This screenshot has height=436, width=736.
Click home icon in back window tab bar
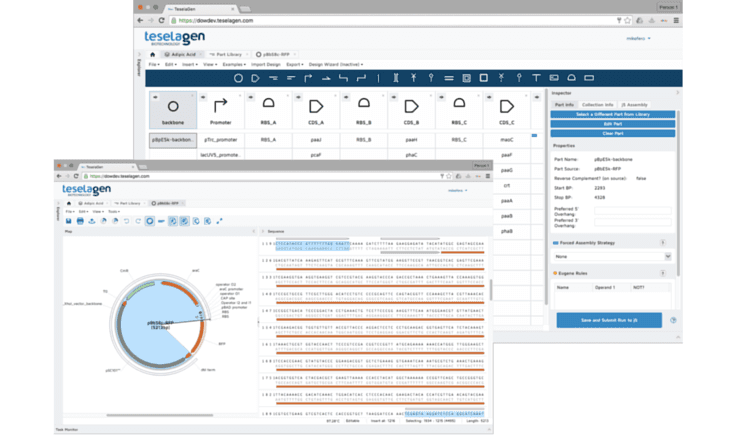coord(152,54)
